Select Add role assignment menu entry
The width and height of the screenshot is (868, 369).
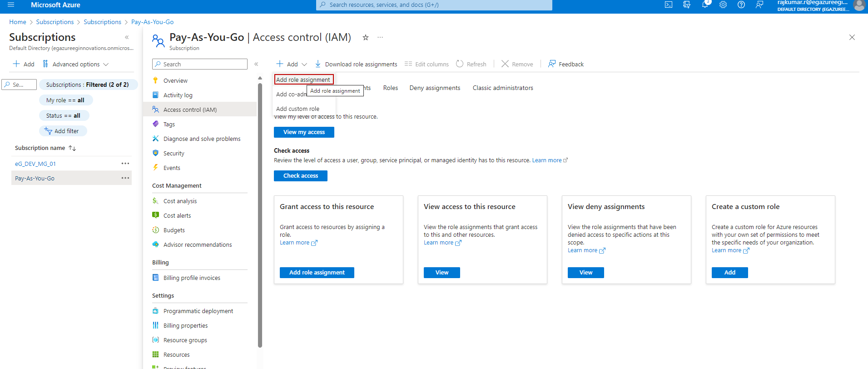tap(303, 80)
